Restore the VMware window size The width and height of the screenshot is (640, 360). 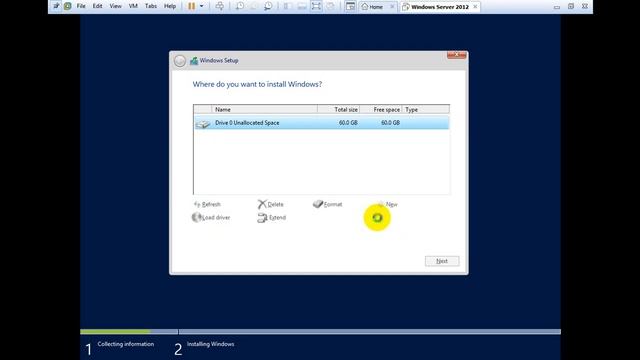point(571,7)
